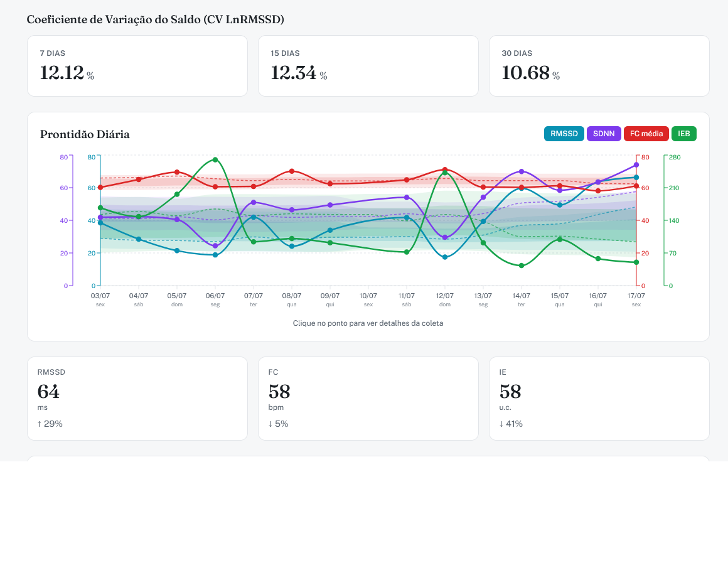728x585 pixels.
Task: Toggle the RMSSD series legend button
Action: click(564, 134)
